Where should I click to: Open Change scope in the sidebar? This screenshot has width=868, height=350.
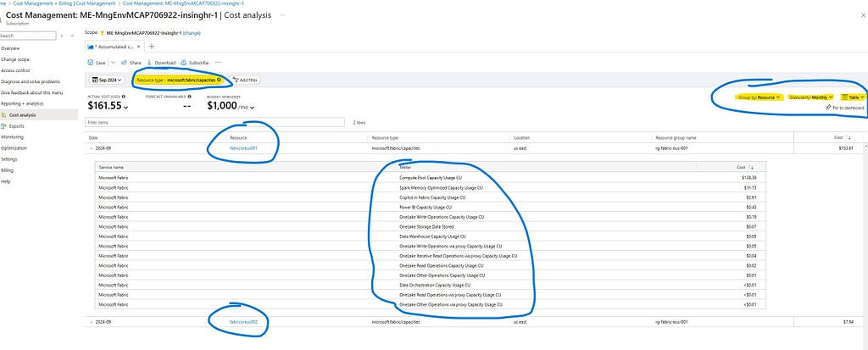tap(15, 59)
